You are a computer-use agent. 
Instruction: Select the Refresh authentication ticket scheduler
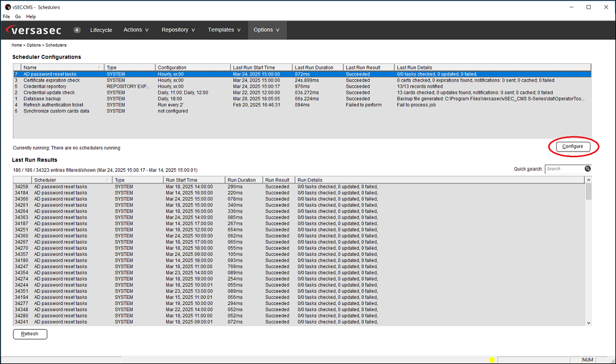coord(302,105)
